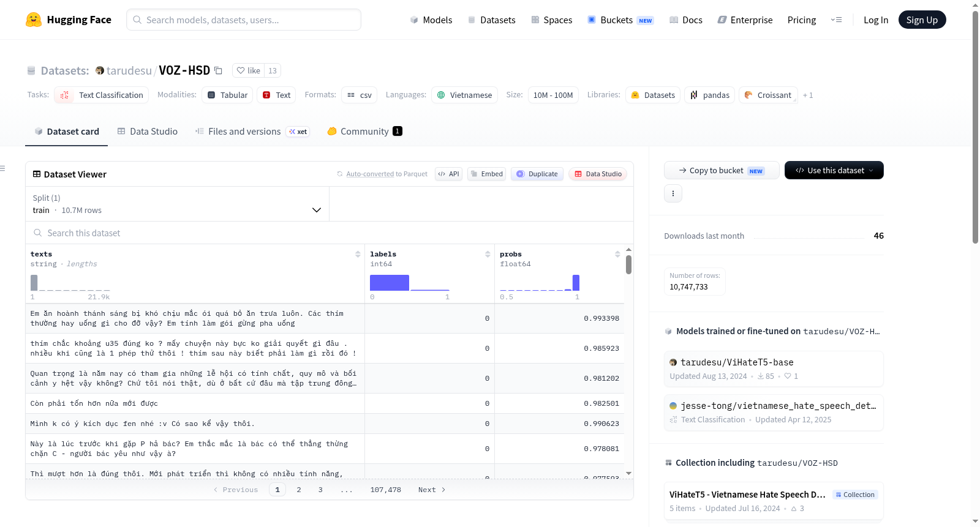Sort the labels column
Viewport: 980px width, 527px height.
(x=488, y=254)
